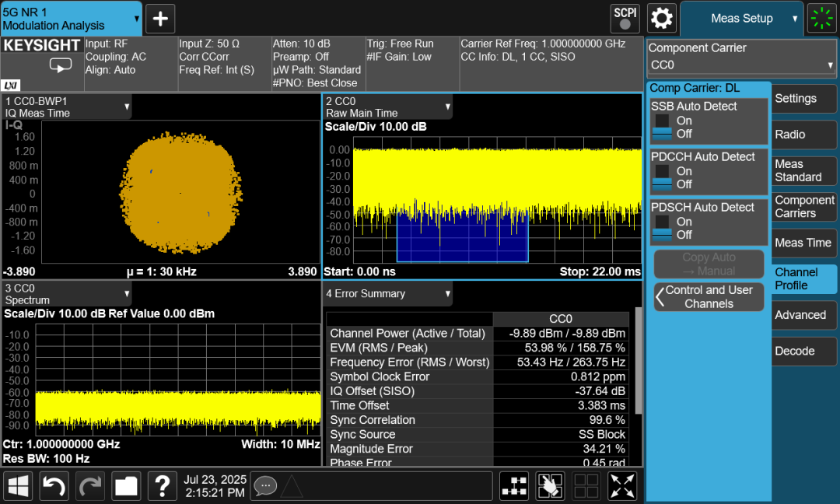Open file folder icon in bottom bar

(126, 486)
